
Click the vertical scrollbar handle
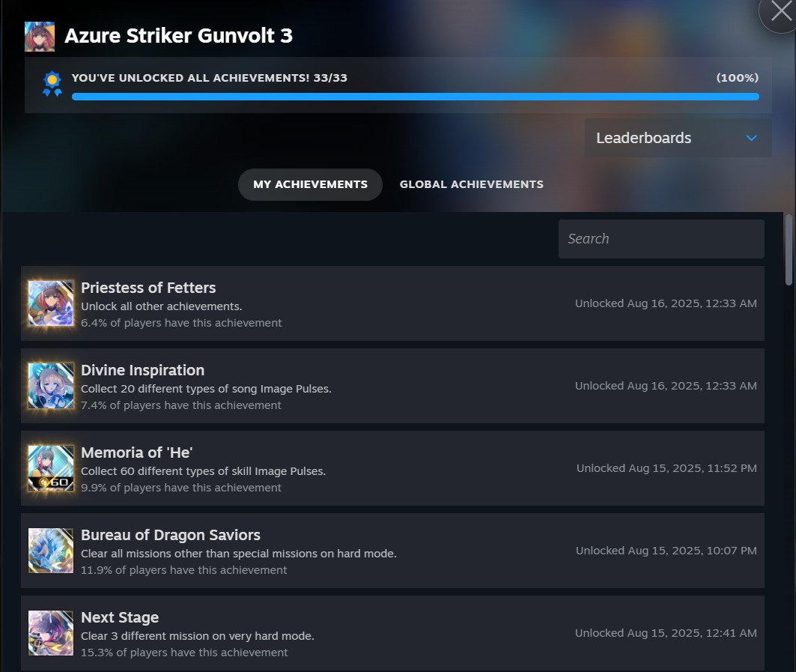click(x=789, y=249)
